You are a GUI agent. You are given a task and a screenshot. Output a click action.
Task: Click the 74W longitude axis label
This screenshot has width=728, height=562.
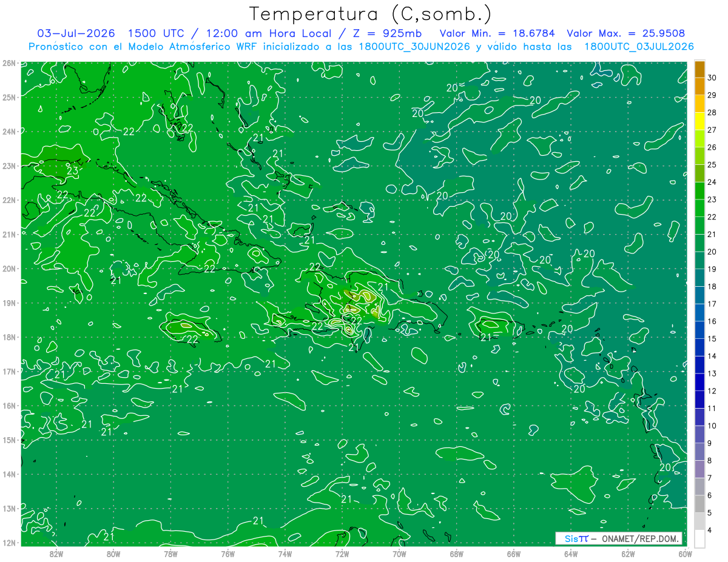(285, 554)
